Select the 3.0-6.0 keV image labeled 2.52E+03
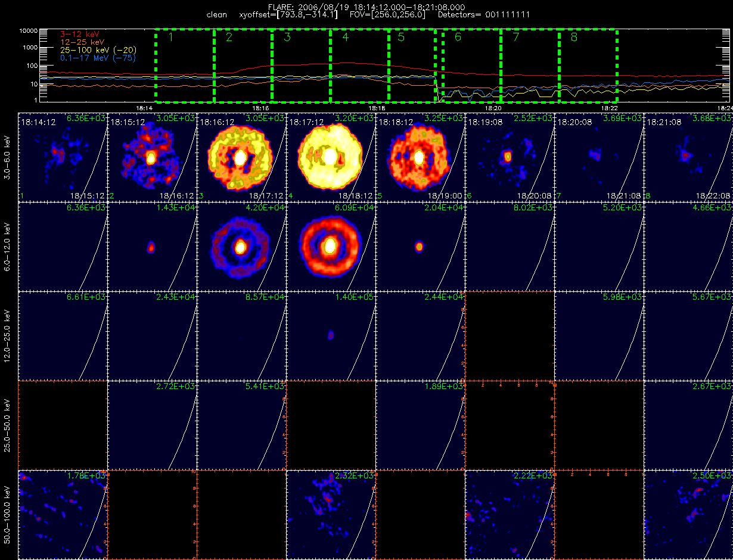 coord(510,157)
